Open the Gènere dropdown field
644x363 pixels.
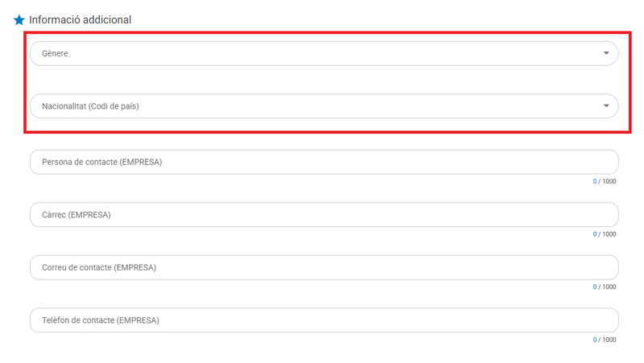322,53
